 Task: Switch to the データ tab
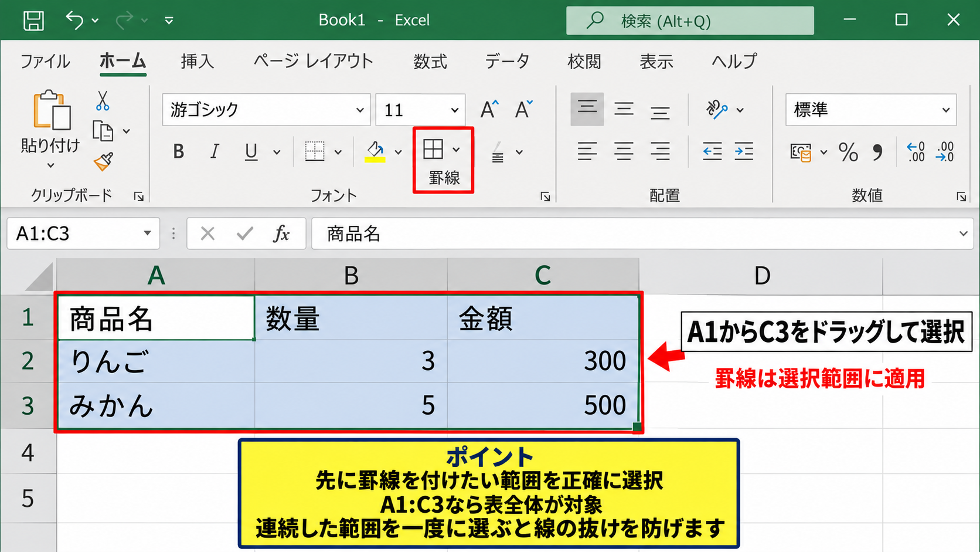(507, 61)
